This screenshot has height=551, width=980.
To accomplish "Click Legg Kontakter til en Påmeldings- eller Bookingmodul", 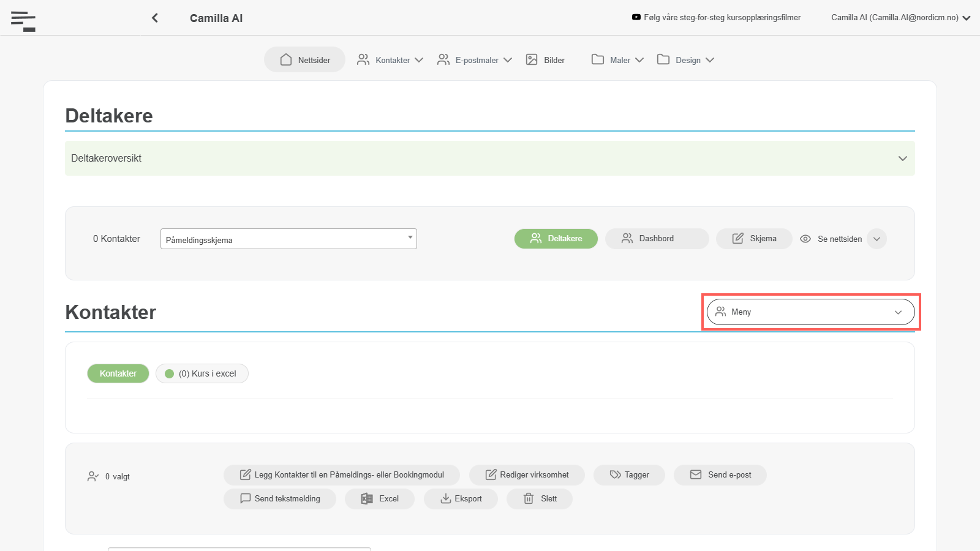I will coord(342,475).
